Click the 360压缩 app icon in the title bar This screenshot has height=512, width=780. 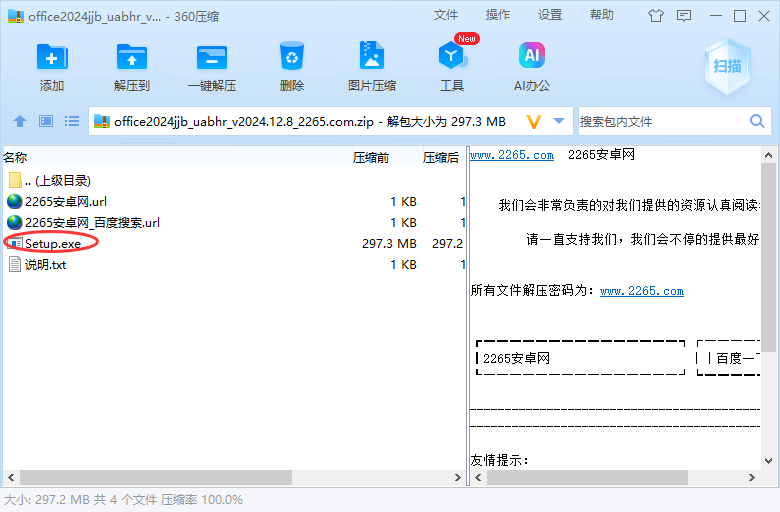15,16
